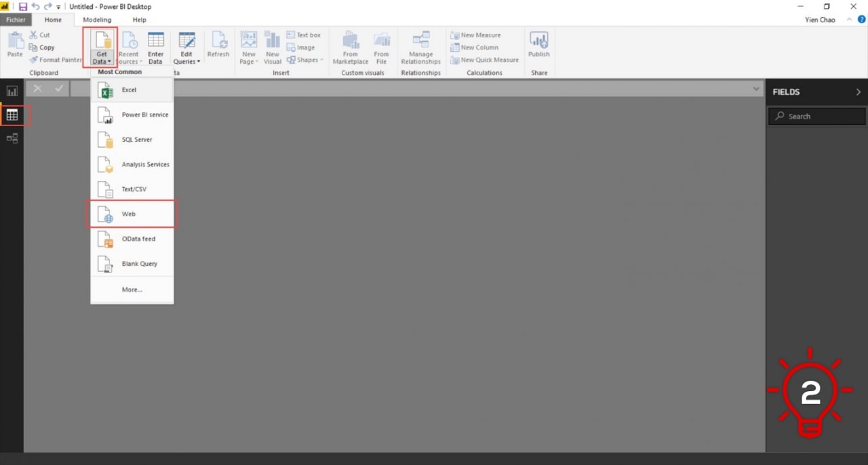This screenshot has width=868, height=465.
Task: Open the Model relationships view icon
Action: [12, 138]
